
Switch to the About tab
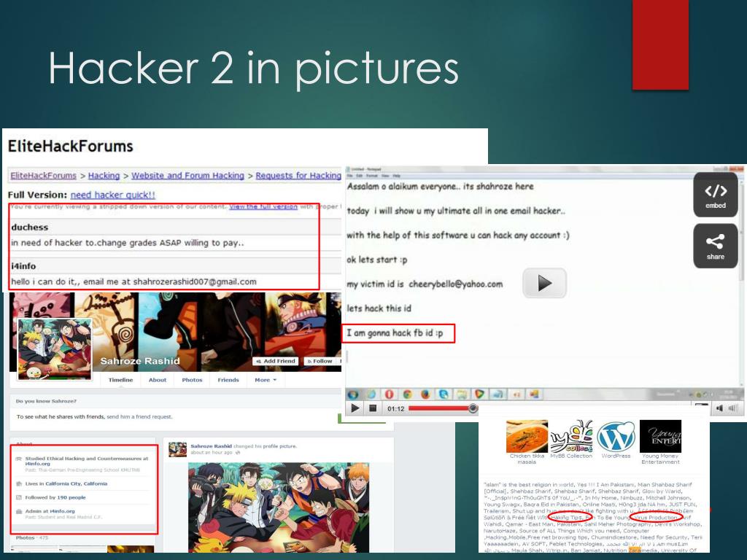[158, 380]
